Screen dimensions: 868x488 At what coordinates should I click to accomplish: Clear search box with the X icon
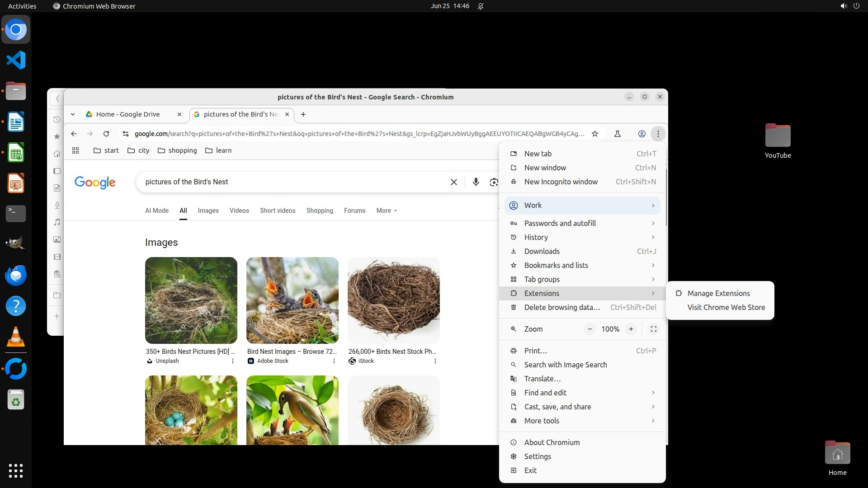(x=453, y=182)
